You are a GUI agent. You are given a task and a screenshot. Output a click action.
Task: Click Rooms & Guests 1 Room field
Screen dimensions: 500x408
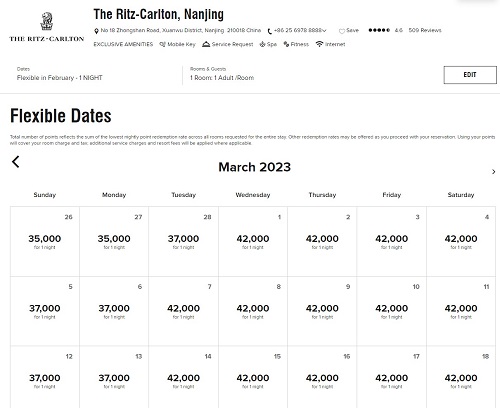[222, 74]
